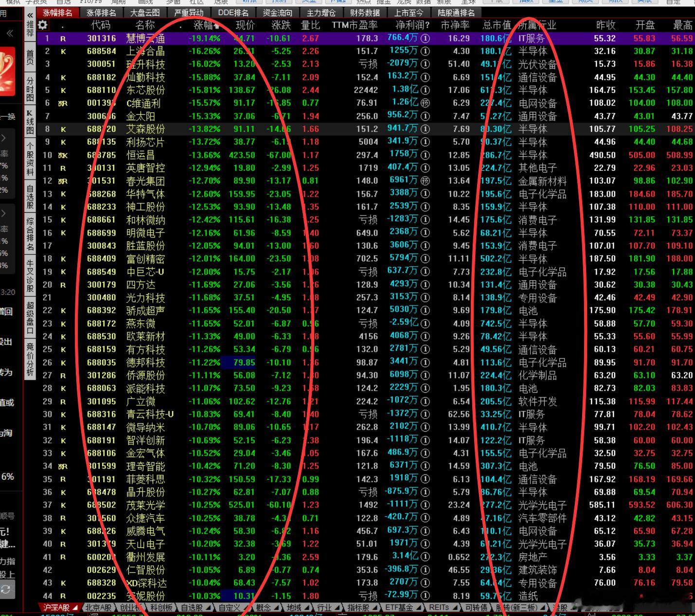The width and height of the screenshot is (695, 616).
Task: Sort the list by the 量比 column header
Action: pyautogui.click(x=310, y=25)
